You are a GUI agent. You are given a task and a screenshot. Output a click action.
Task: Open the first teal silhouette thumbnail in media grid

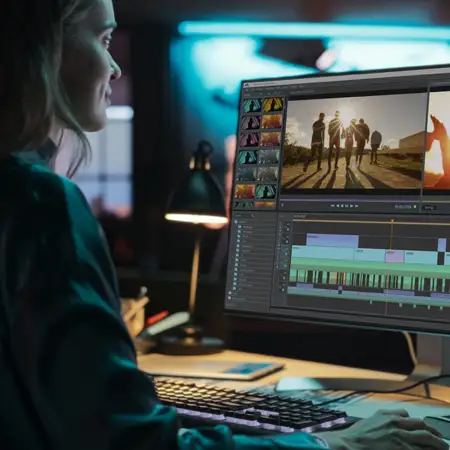(x=252, y=106)
